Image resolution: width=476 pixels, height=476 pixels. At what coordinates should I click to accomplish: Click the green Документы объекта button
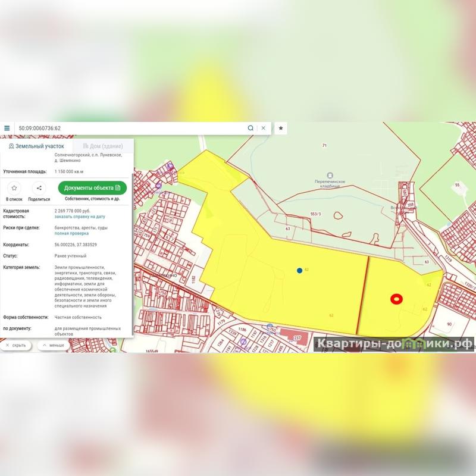pyautogui.click(x=92, y=188)
